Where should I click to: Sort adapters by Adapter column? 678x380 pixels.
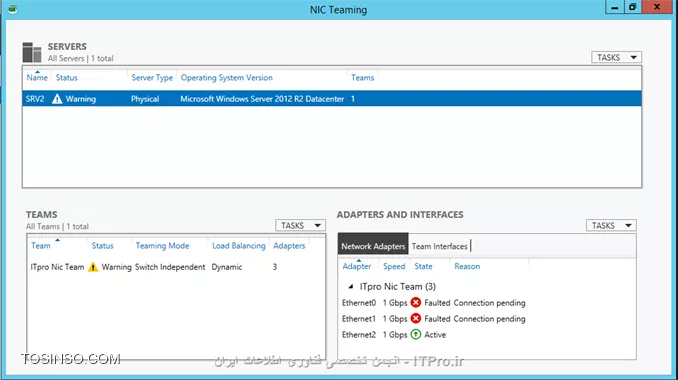[x=357, y=266]
